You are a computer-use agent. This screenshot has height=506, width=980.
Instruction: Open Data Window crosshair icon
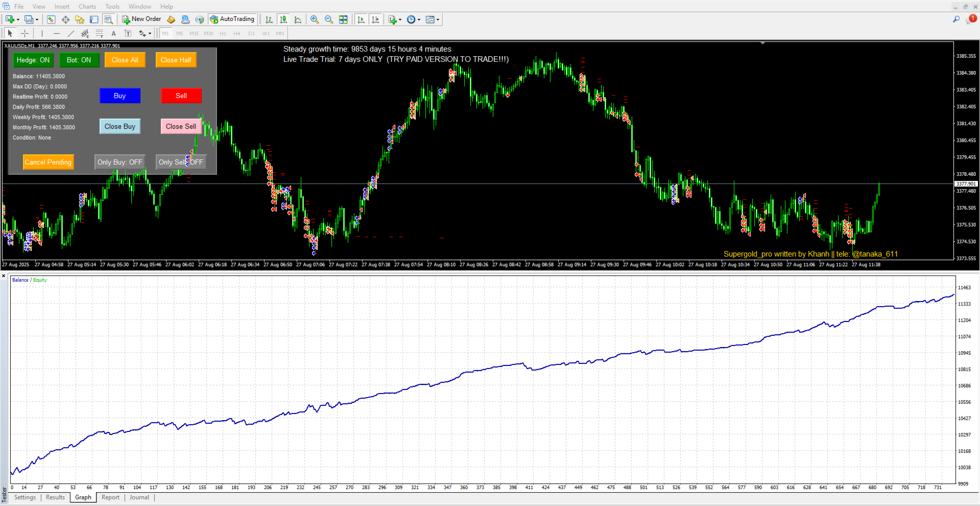65,19
